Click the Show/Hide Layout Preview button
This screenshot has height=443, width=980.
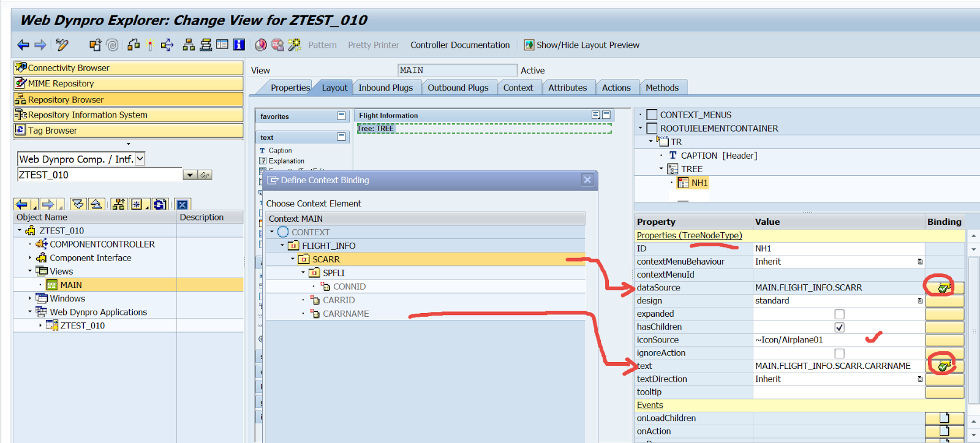(x=581, y=45)
